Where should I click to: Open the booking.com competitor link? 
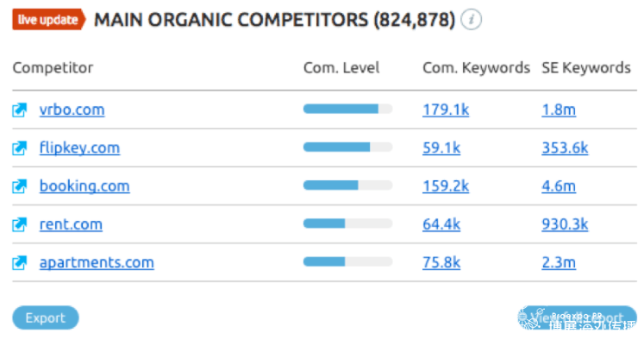tap(84, 186)
